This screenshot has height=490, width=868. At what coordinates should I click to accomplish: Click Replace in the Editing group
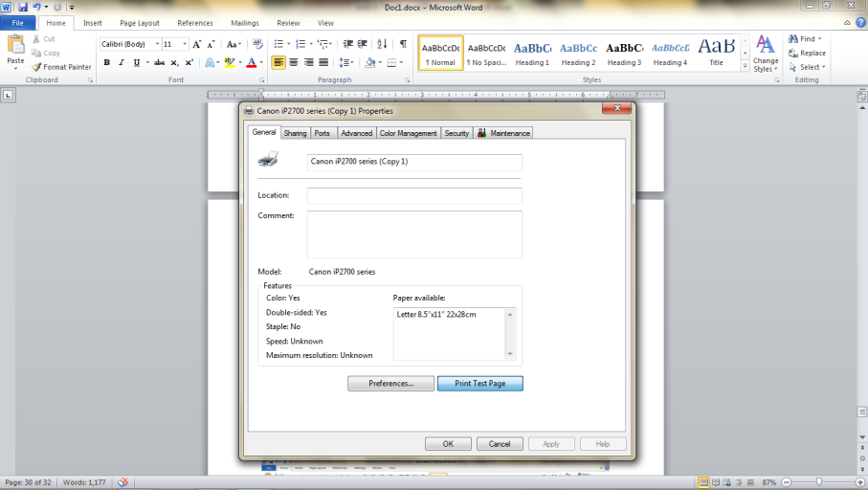click(x=807, y=54)
